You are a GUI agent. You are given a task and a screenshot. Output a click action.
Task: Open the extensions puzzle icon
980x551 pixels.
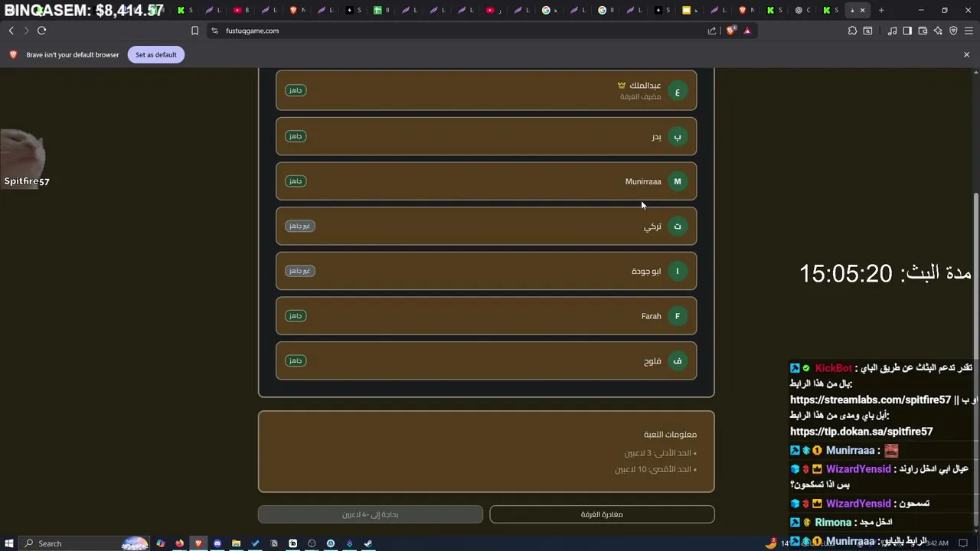pos(852,31)
